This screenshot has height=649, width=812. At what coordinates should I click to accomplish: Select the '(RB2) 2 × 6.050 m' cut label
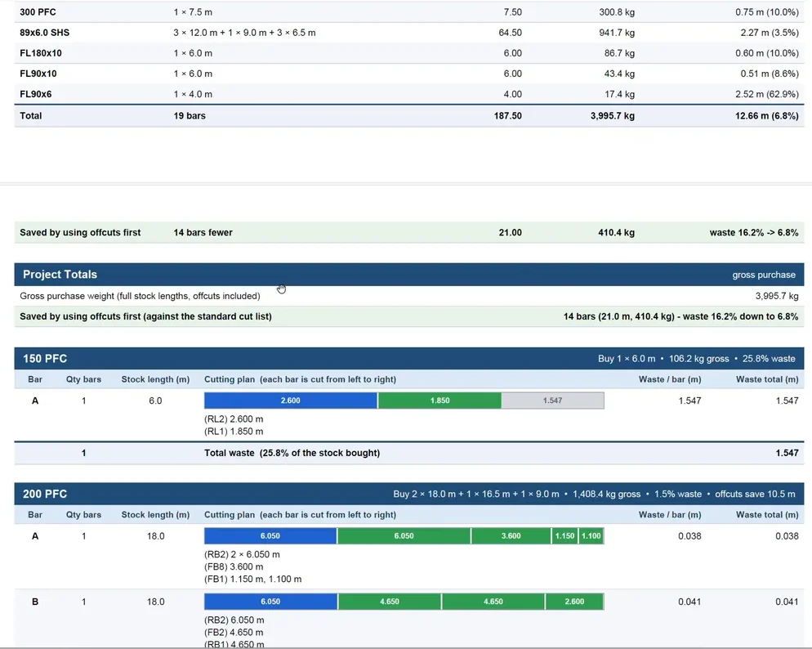[242, 555]
